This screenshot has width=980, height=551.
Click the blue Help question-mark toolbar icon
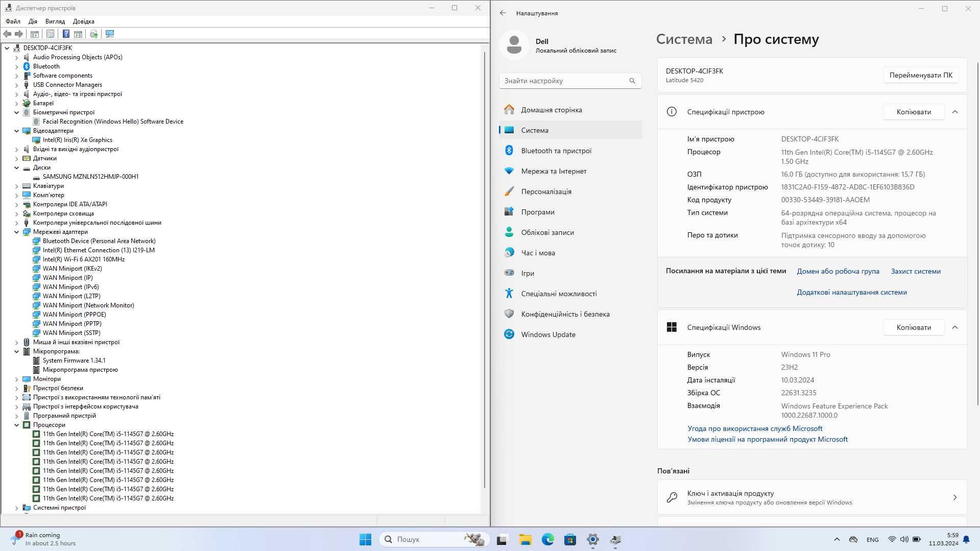(66, 34)
